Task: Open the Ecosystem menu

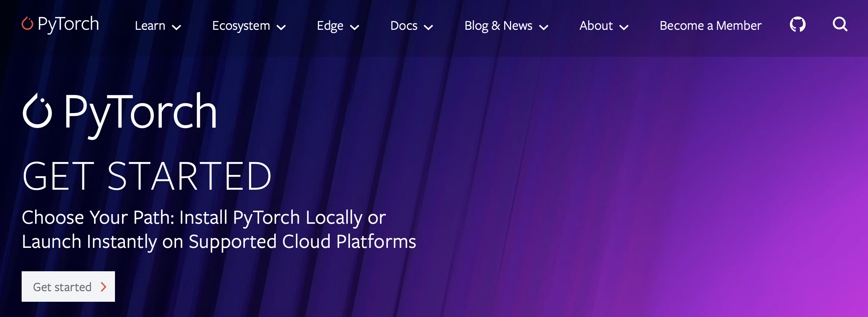Action: click(241, 26)
